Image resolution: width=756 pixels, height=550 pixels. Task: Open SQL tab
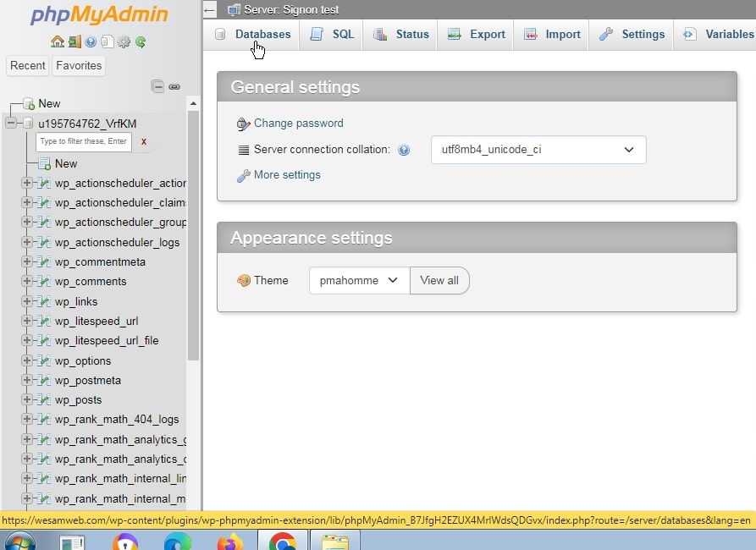point(332,34)
